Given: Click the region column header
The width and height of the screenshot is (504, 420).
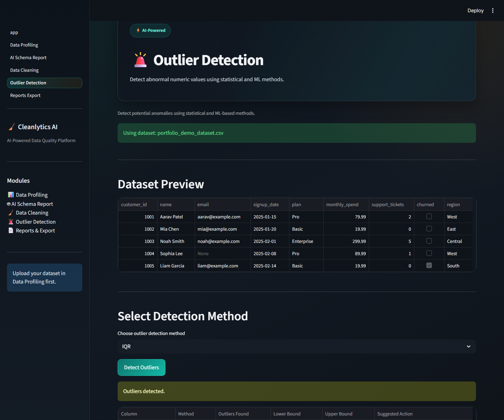Looking at the screenshot, I should (x=458, y=204).
